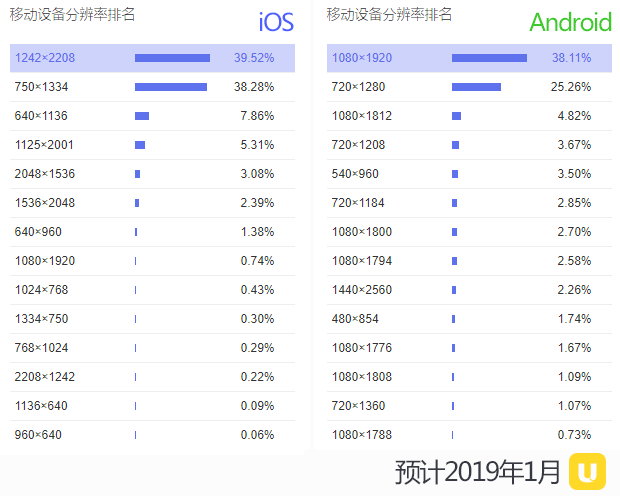The image size is (620, 496).
Task: Select the Android 1080×1920 resolution row
Action: pyautogui.click(x=469, y=58)
